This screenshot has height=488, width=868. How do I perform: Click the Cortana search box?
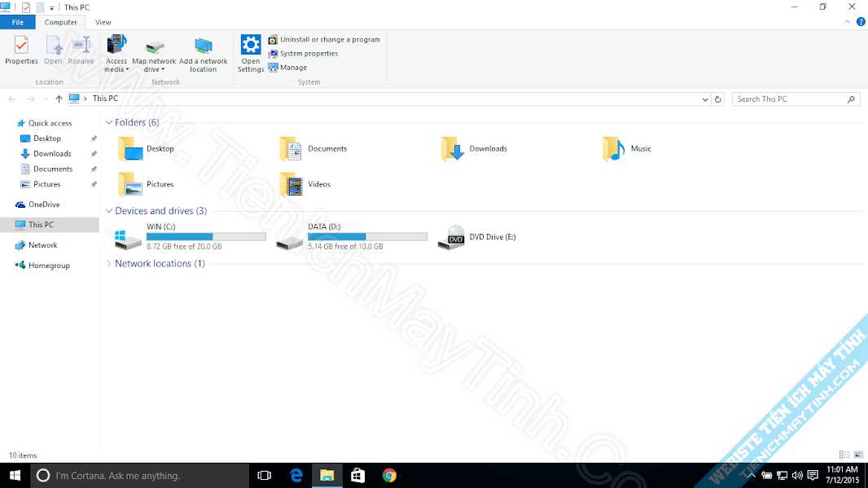click(x=139, y=475)
